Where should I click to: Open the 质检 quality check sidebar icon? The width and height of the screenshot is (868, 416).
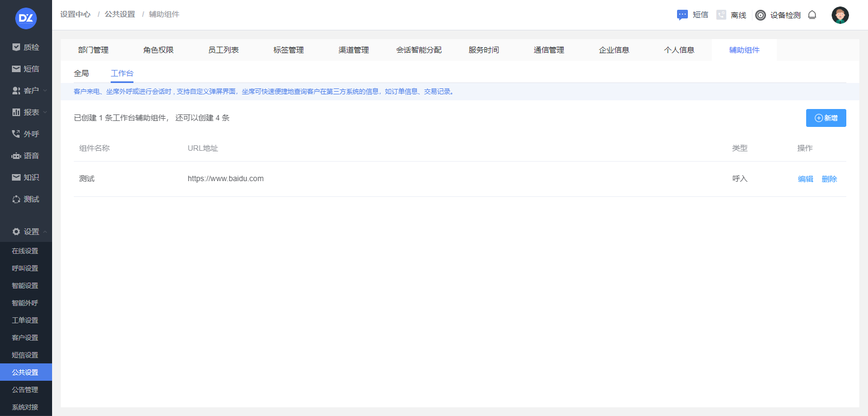coord(16,47)
